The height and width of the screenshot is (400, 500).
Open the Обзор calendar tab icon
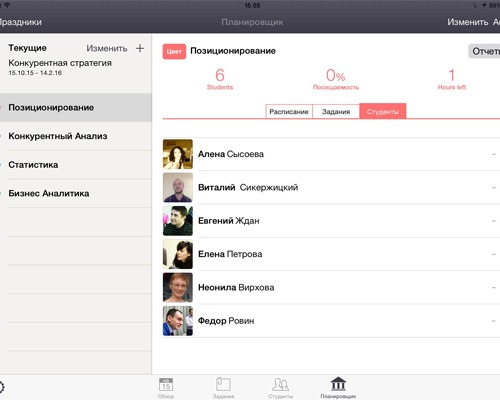(166, 385)
